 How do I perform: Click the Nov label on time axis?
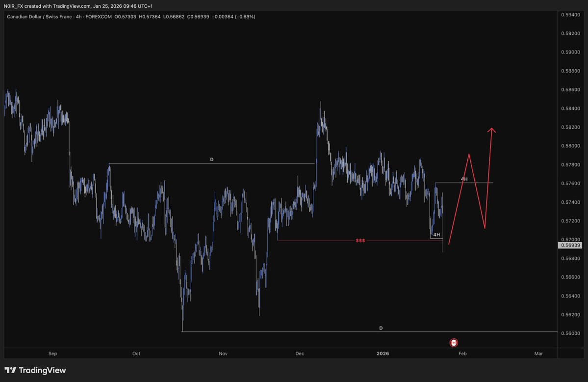click(x=223, y=354)
